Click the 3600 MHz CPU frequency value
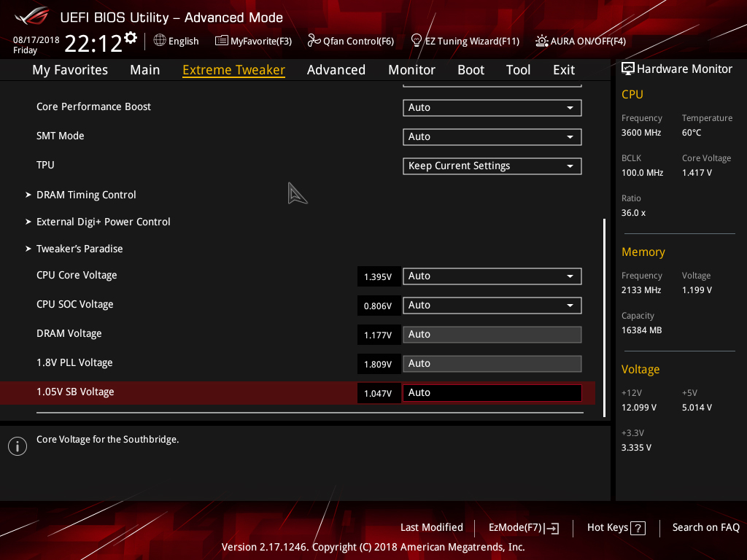747x560 pixels. [x=640, y=133]
